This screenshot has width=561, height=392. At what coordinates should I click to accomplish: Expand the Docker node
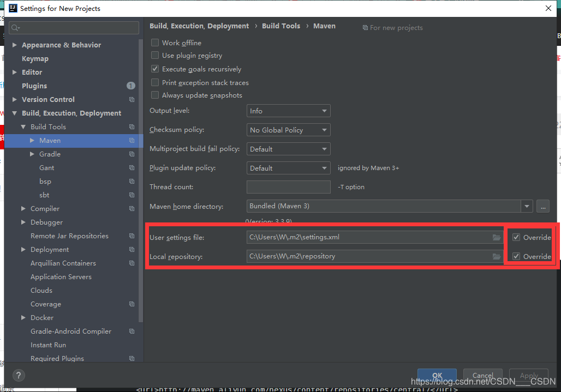(x=23, y=317)
